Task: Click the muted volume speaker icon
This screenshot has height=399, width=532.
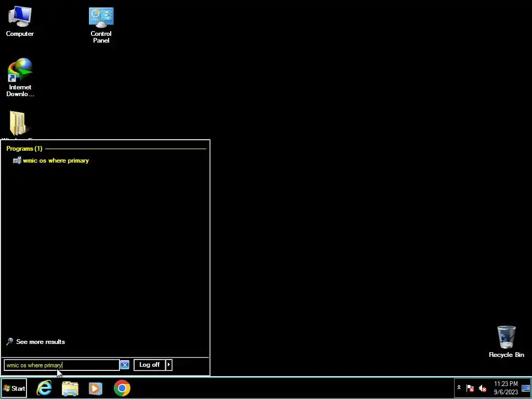Action: (482, 388)
